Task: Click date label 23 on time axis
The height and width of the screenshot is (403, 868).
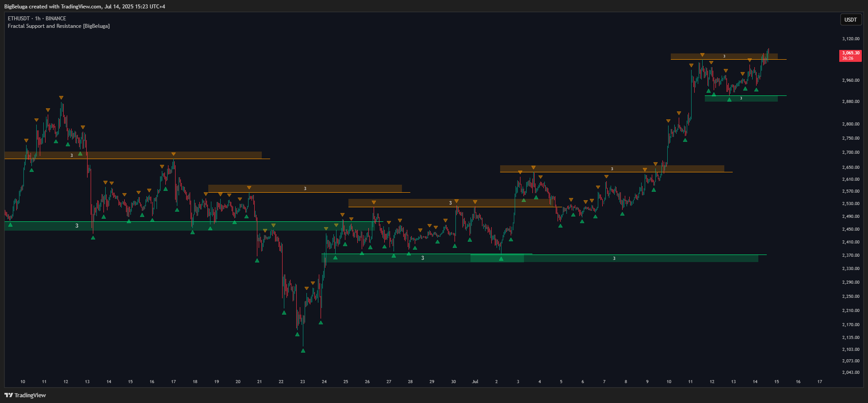Action: (x=302, y=382)
